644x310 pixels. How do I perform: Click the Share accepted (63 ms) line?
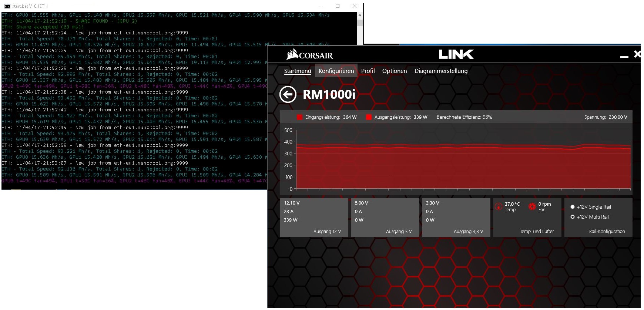pos(43,27)
